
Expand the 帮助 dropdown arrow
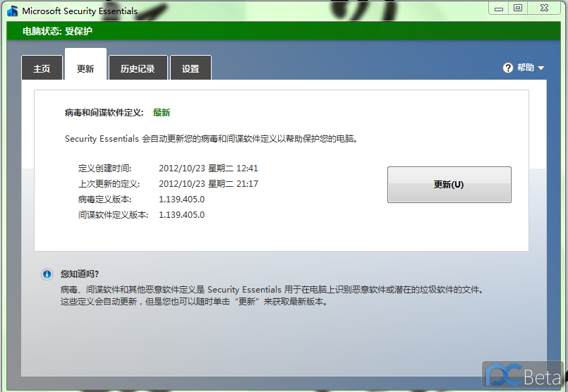point(541,68)
